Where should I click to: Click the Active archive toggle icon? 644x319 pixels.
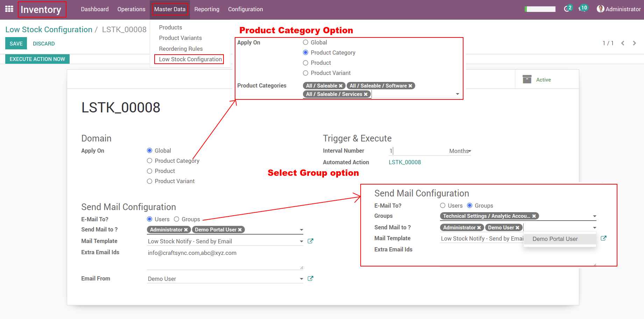pyautogui.click(x=527, y=79)
